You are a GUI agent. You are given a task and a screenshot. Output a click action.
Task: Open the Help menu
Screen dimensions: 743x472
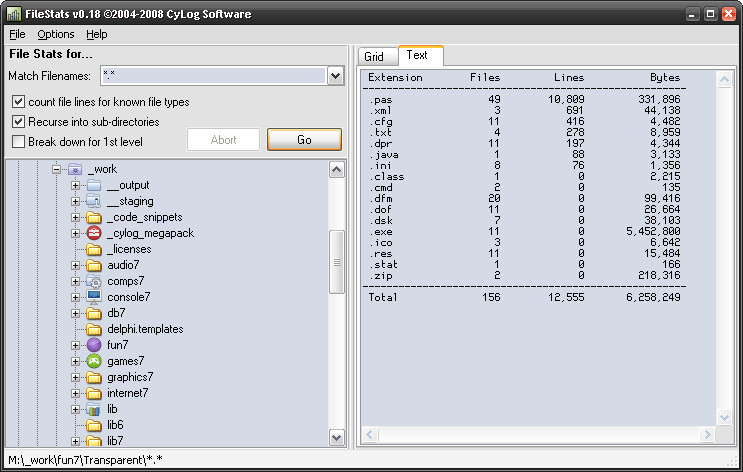click(x=97, y=34)
